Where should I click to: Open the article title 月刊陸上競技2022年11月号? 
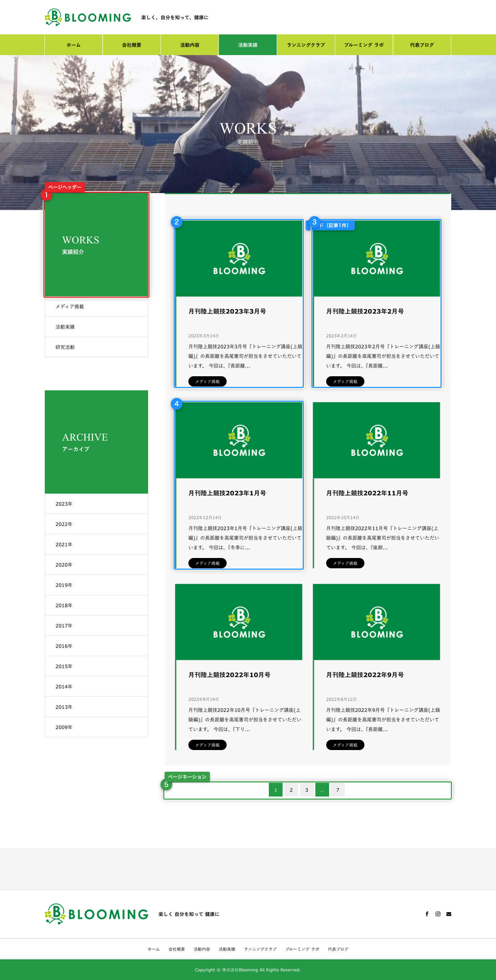coord(367,493)
